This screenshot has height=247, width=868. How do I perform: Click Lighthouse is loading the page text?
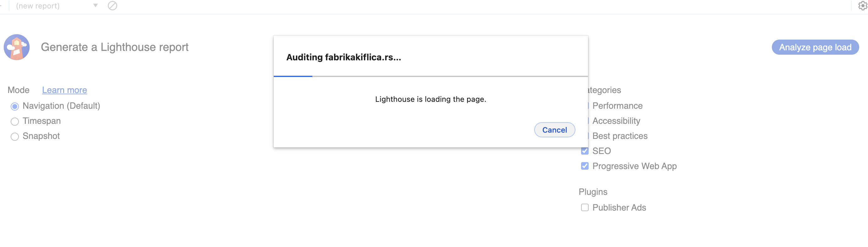(x=430, y=99)
